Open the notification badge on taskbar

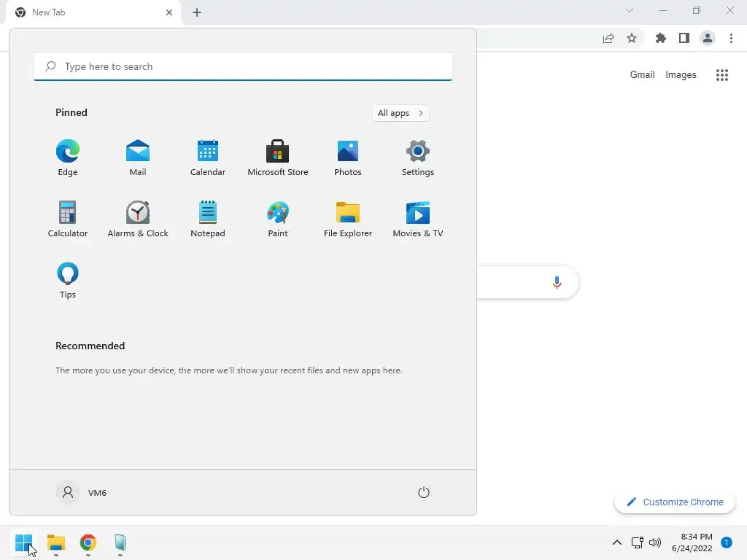coord(726,542)
